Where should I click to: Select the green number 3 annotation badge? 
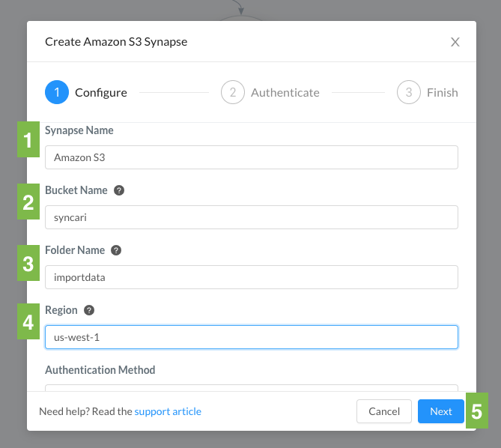point(28,263)
